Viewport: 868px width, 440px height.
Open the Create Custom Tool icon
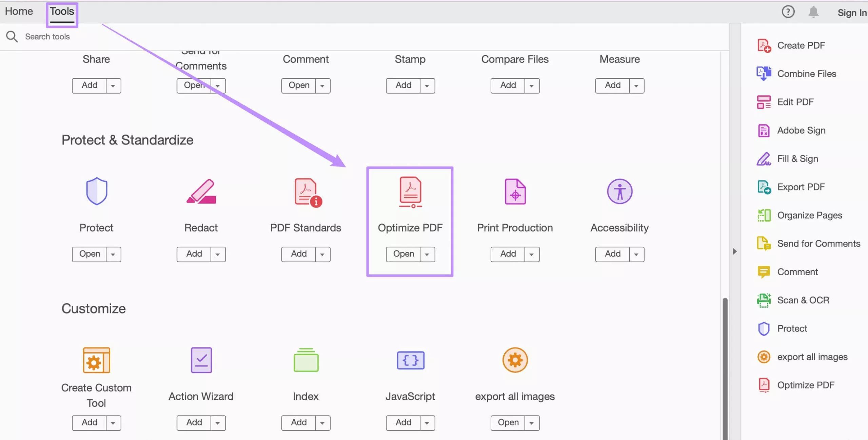[96, 360]
